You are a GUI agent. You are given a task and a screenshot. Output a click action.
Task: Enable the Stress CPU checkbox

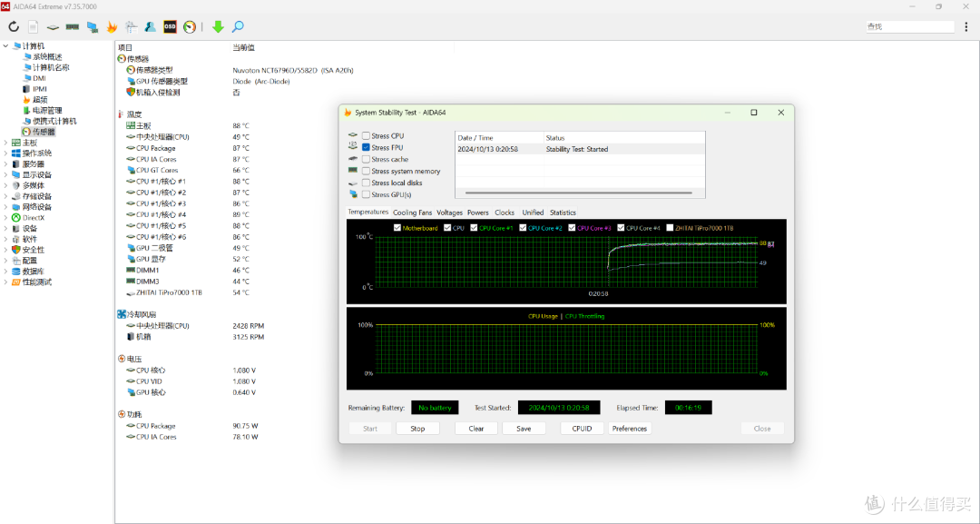coord(367,135)
